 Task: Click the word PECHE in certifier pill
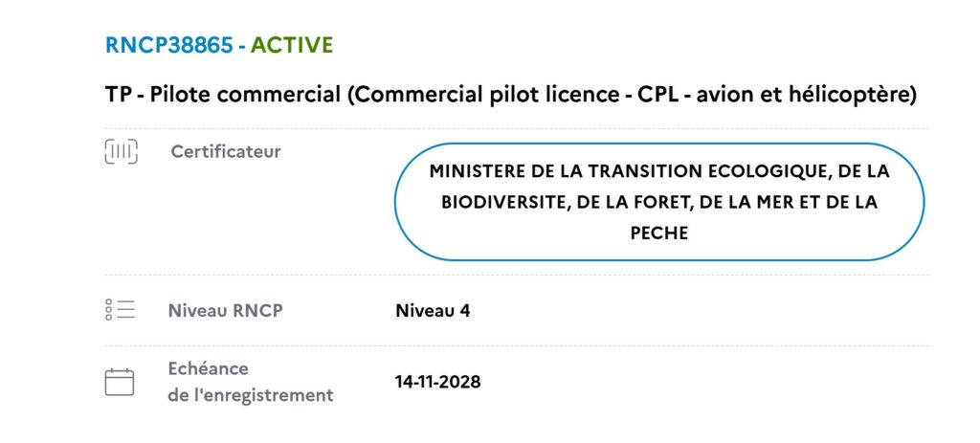659,233
